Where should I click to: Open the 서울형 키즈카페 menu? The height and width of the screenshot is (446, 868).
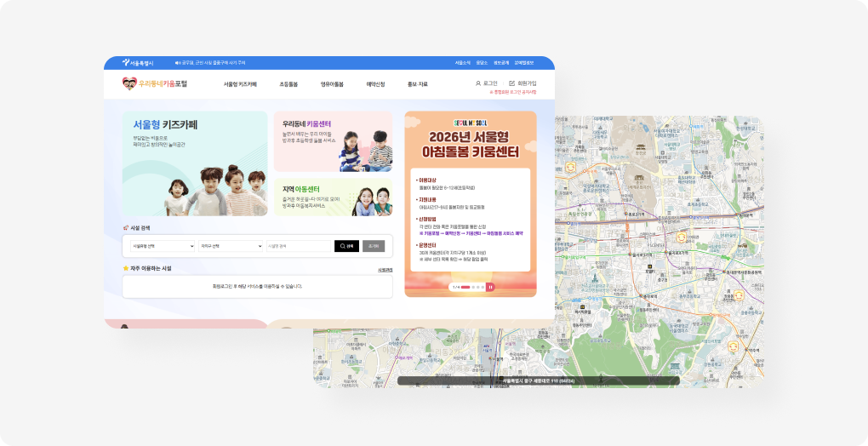coord(240,84)
